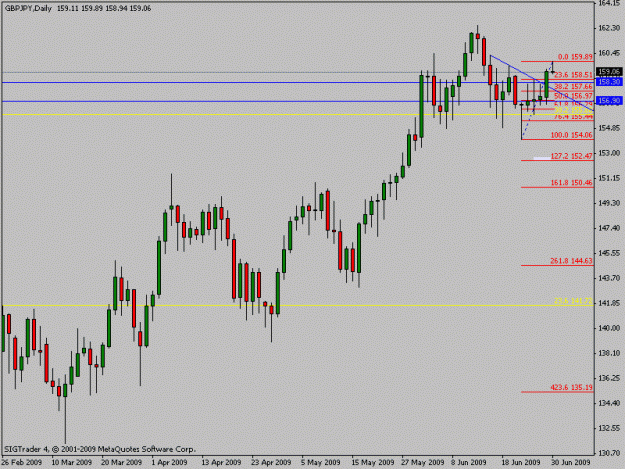625x469 pixels.
Task: Select the 161.8 150.46 Fibonacci label
Action: pyautogui.click(x=572, y=182)
